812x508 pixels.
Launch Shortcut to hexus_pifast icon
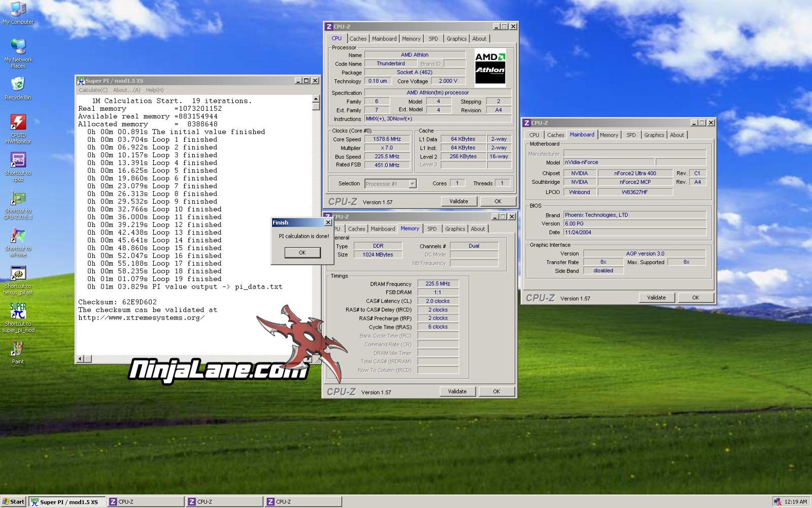click(x=18, y=280)
